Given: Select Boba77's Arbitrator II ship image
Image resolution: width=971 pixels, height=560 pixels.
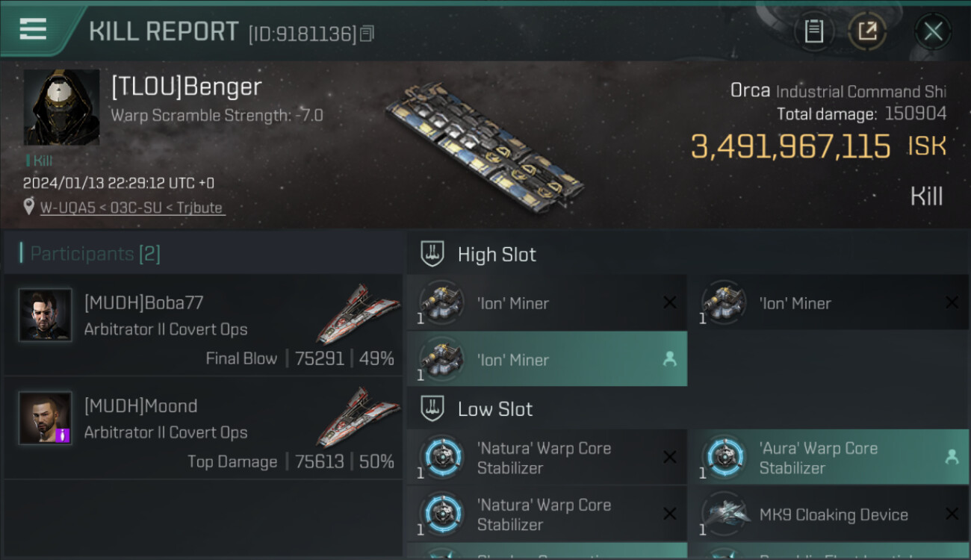Looking at the screenshot, I should pos(357,314).
